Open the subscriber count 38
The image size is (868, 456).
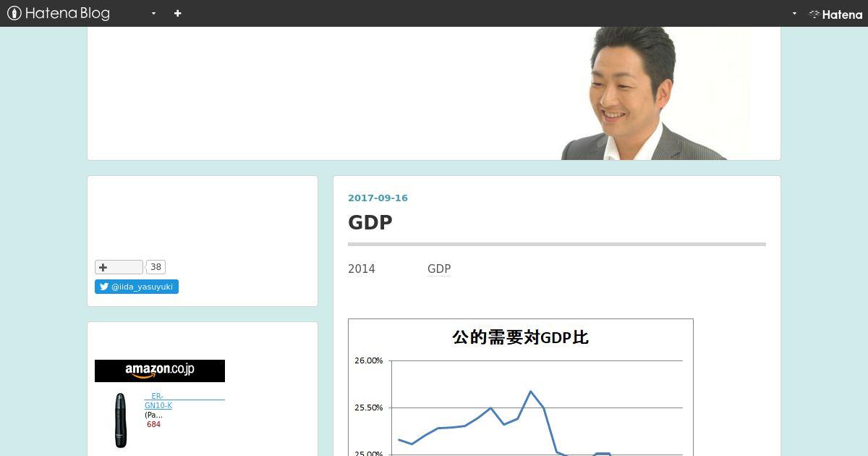[156, 267]
